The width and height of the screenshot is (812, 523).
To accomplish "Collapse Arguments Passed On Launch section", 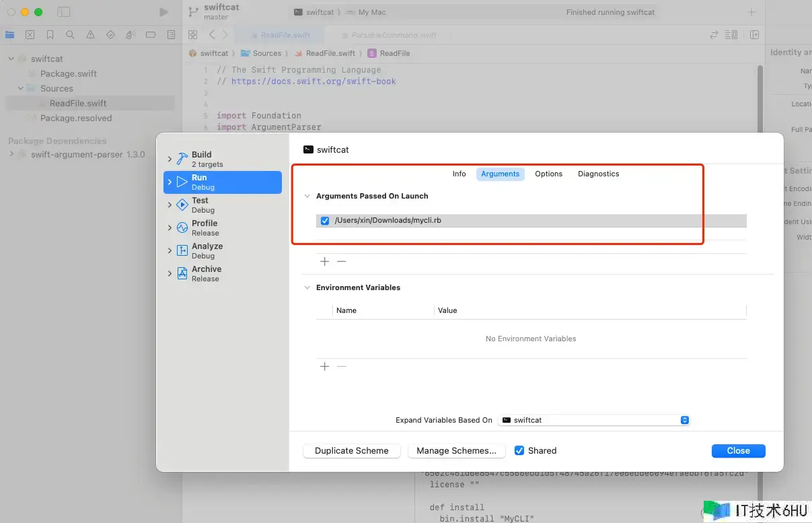I will pos(307,196).
